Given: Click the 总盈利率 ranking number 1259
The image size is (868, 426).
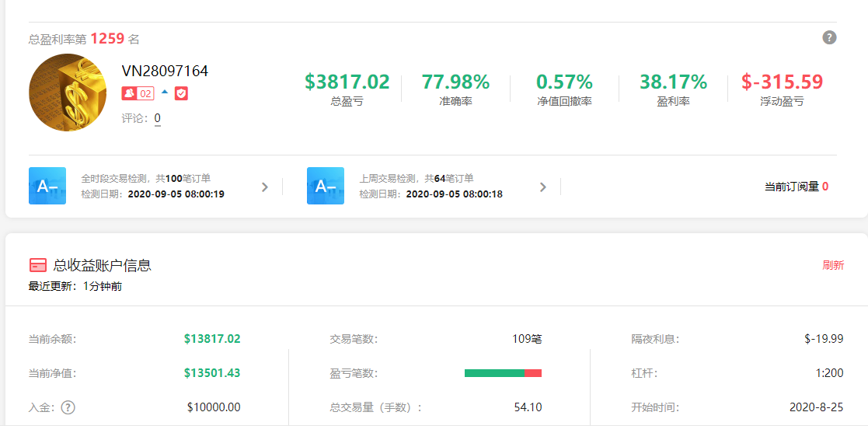Looking at the screenshot, I should 107,38.
